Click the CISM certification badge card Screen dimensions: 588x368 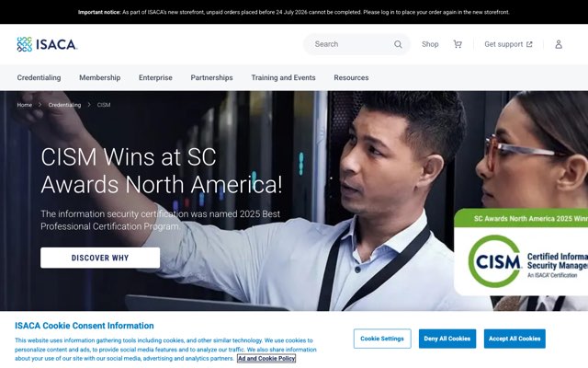[521, 252]
